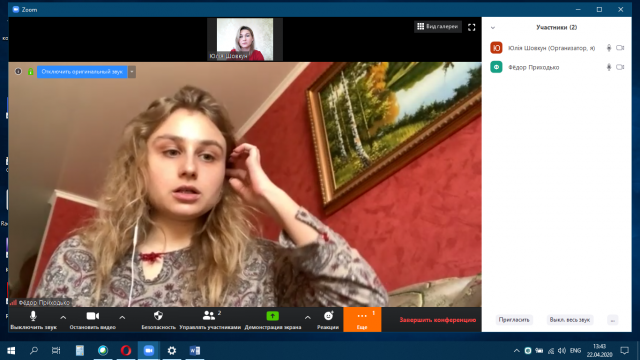Open Windows Start menu

click(x=11, y=351)
